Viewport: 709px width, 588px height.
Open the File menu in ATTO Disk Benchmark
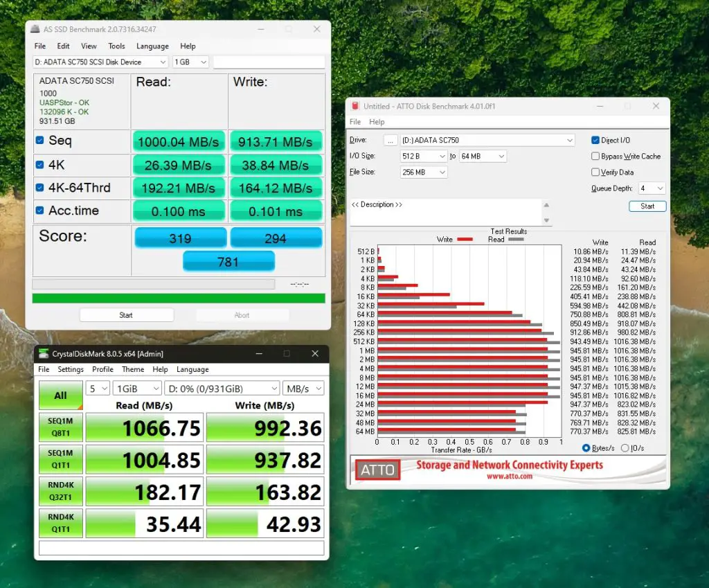[x=355, y=122]
